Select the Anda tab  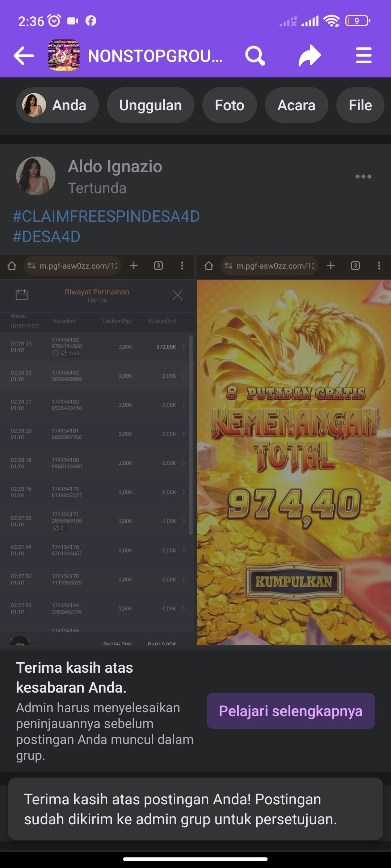coord(57,105)
